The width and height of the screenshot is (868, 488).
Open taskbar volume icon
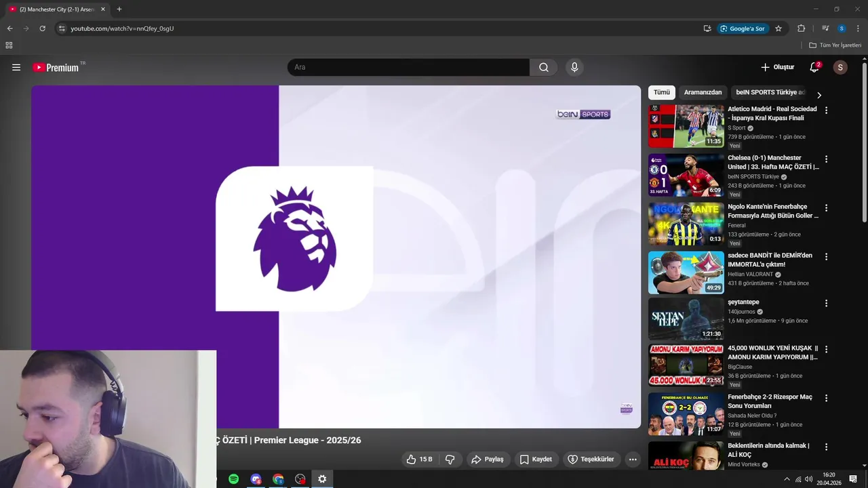[x=808, y=479]
